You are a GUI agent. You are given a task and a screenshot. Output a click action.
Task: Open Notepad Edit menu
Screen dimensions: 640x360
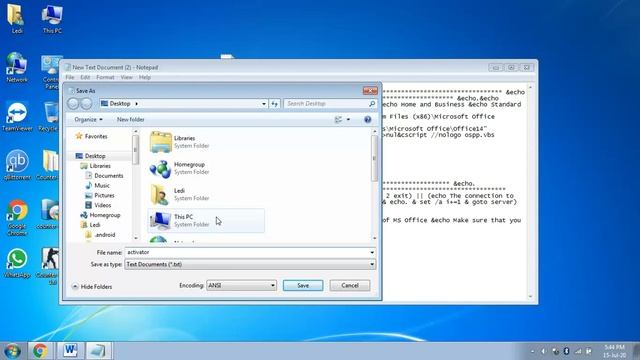click(85, 77)
